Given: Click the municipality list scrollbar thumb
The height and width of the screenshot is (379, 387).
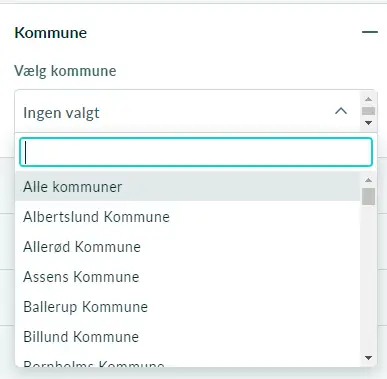Looking at the screenshot, I should 368,196.
